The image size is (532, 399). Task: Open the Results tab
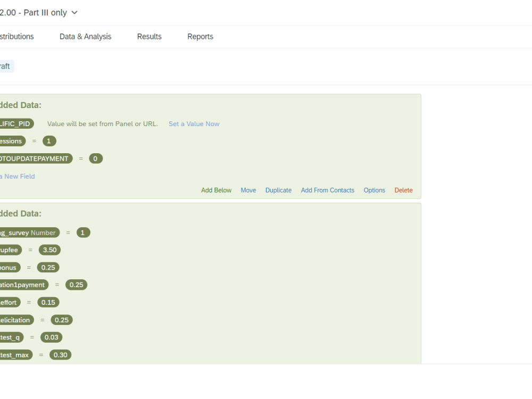click(x=149, y=36)
